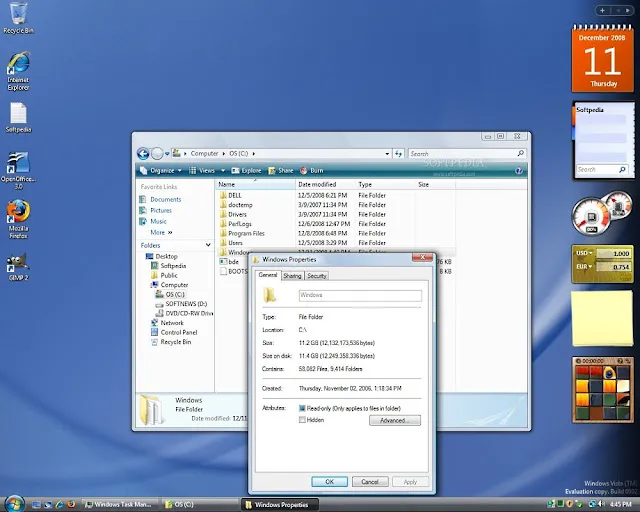Viewport: 640px width, 512px height.
Task: Select Control Panel in the folder tree
Action: tap(179, 332)
